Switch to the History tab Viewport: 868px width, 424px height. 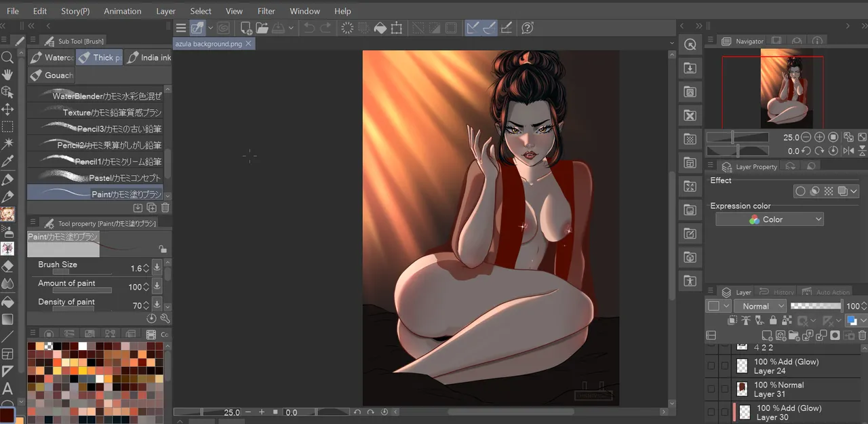click(778, 292)
